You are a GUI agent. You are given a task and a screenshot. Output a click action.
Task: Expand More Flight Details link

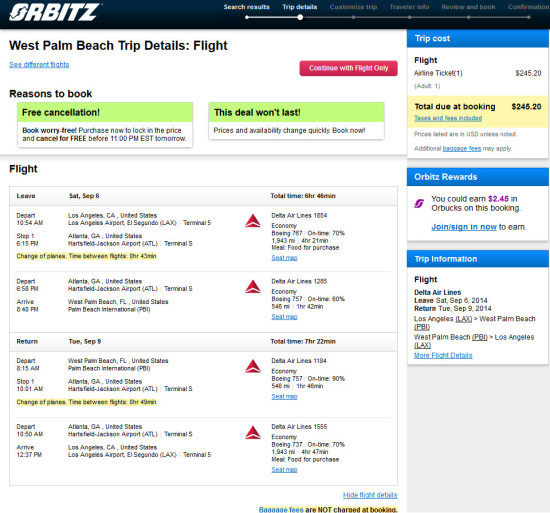(443, 355)
